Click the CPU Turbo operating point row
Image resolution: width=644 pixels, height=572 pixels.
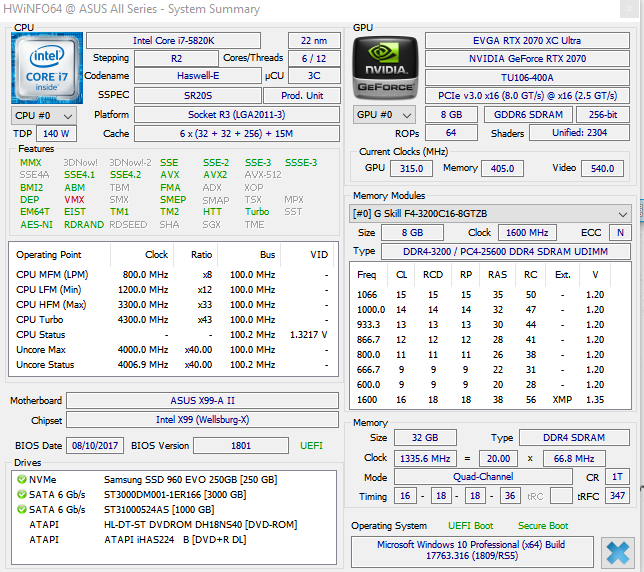click(172, 319)
